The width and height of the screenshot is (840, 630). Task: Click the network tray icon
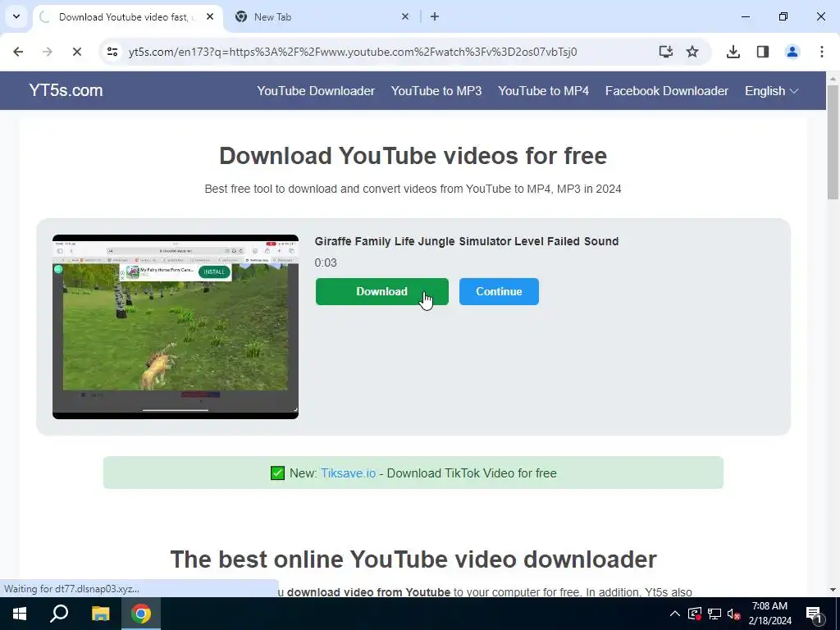click(714, 614)
